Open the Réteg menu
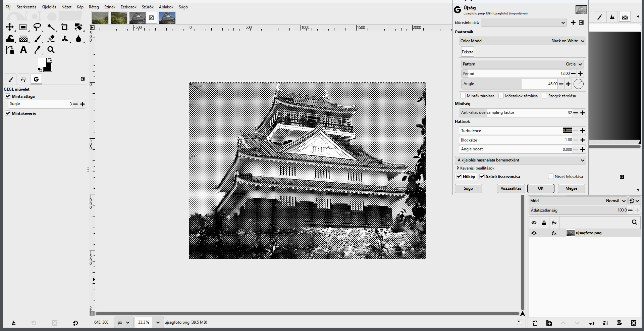The height and width of the screenshot is (331, 644). click(x=94, y=7)
